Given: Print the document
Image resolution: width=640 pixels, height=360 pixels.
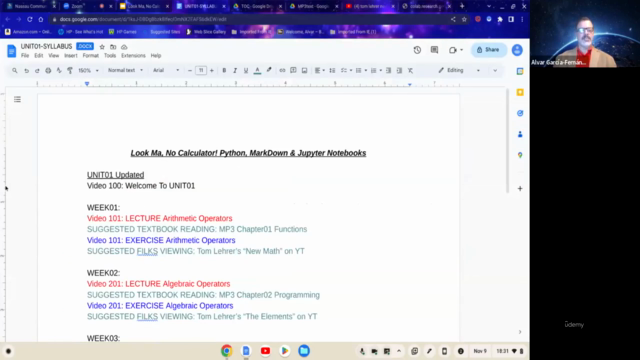Looking at the screenshot, I should click(48, 71).
